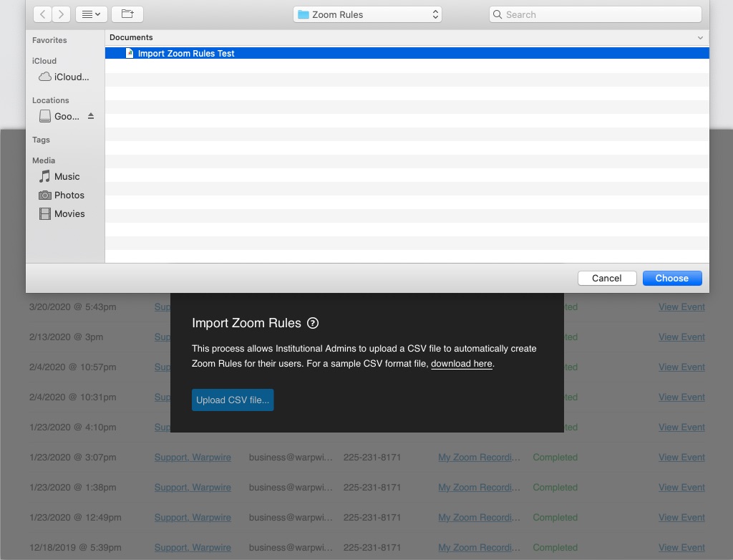Click the Import Zoom Rules Test file icon
Screen dimensions: 733x560
(x=130, y=53)
